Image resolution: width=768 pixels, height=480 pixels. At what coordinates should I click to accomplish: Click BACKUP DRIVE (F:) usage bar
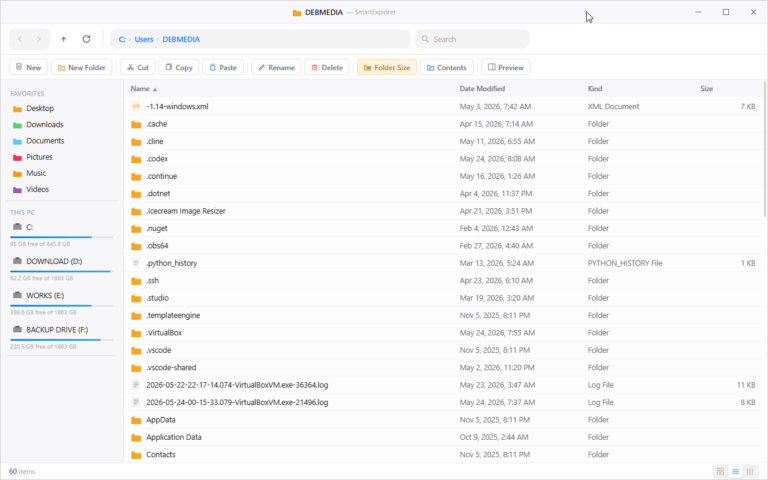click(x=62, y=340)
